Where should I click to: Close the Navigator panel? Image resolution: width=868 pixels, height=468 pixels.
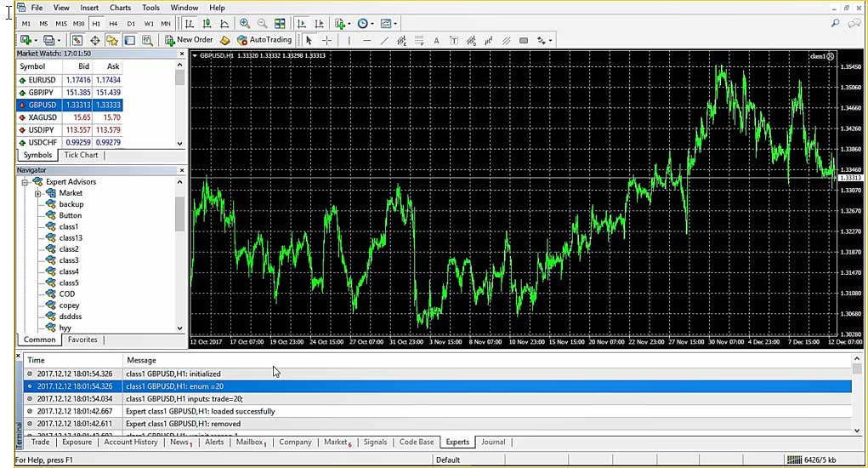coord(182,170)
